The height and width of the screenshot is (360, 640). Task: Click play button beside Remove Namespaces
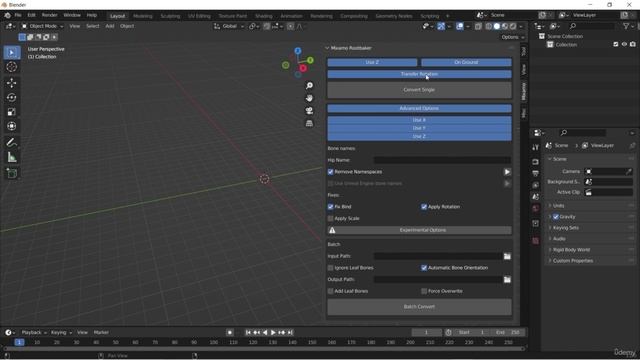tap(507, 172)
